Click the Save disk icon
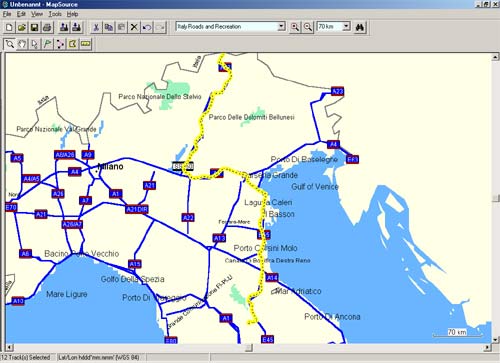 (34, 27)
